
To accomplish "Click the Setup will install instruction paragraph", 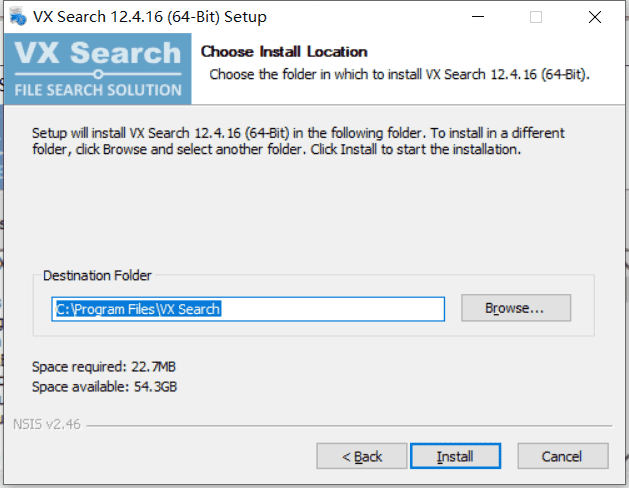I will click(298, 141).
